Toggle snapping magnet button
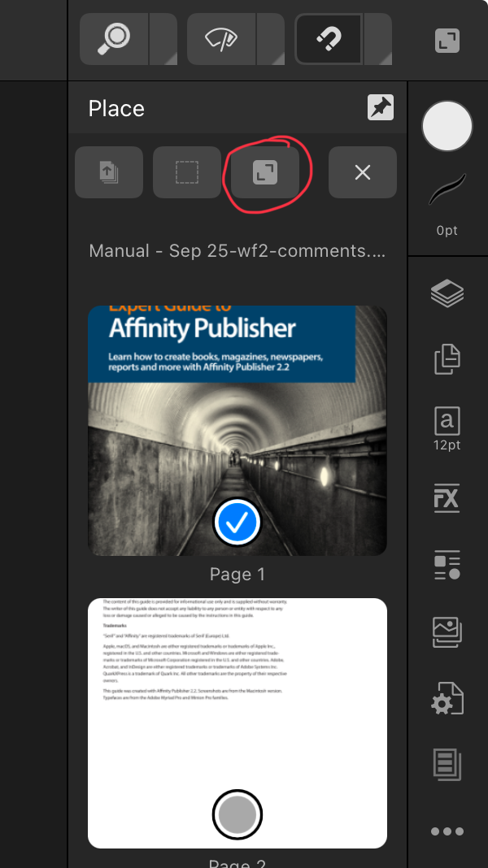The width and height of the screenshot is (488, 868). [329, 39]
